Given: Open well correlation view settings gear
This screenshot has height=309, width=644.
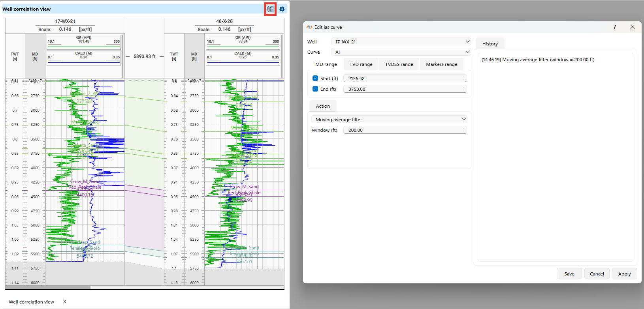Looking at the screenshot, I should 282,9.
